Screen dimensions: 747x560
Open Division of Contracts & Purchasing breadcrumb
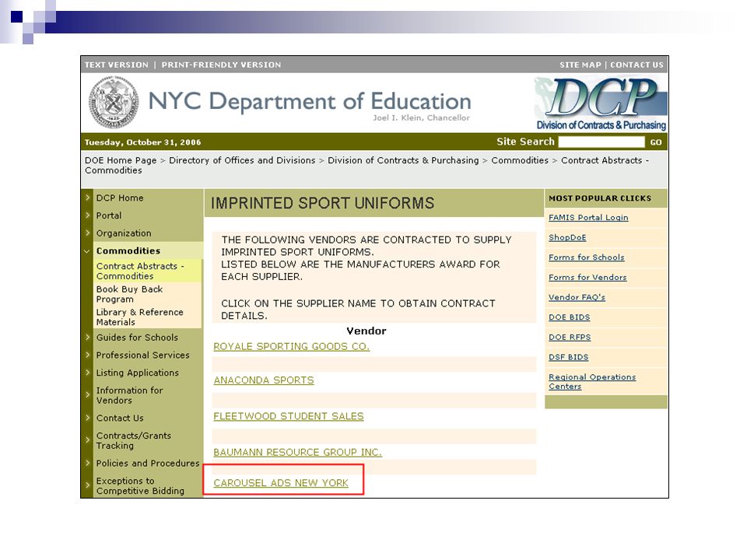pyautogui.click(x=403, y=160)
